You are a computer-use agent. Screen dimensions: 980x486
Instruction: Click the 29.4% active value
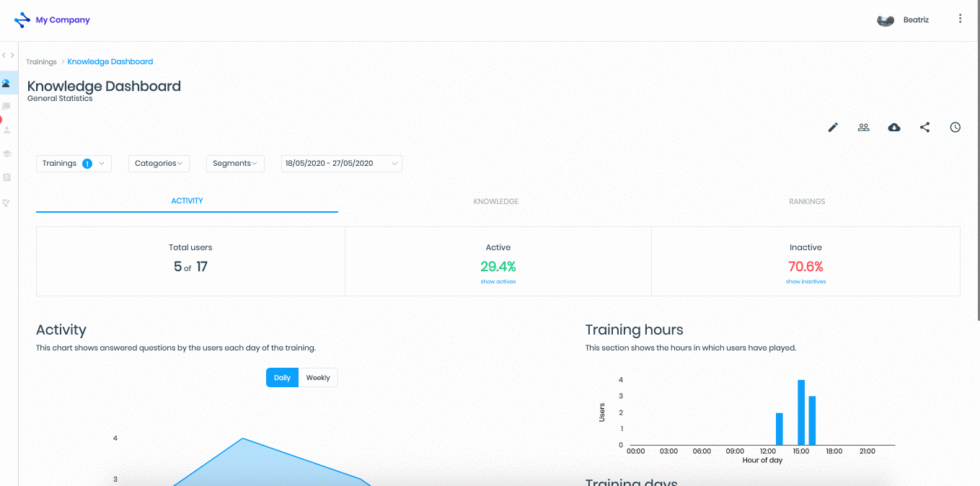[x=498, y=267]
